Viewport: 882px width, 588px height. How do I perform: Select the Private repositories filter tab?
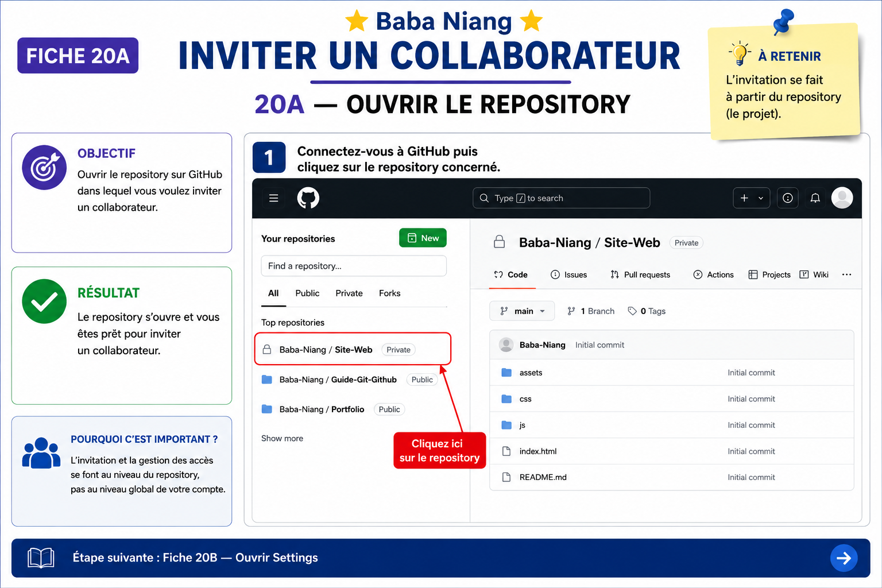[x=349, y=293]
